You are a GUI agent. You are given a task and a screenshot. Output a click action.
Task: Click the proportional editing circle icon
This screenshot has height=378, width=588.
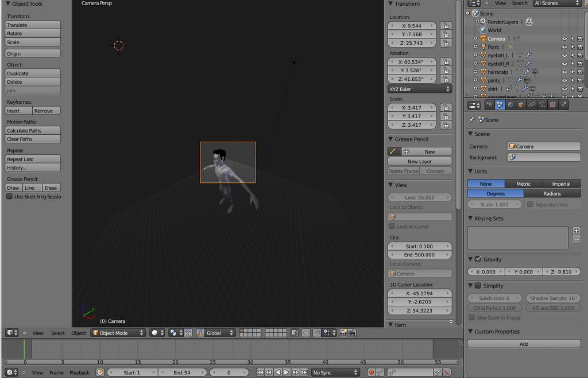[x=306, y=333]
